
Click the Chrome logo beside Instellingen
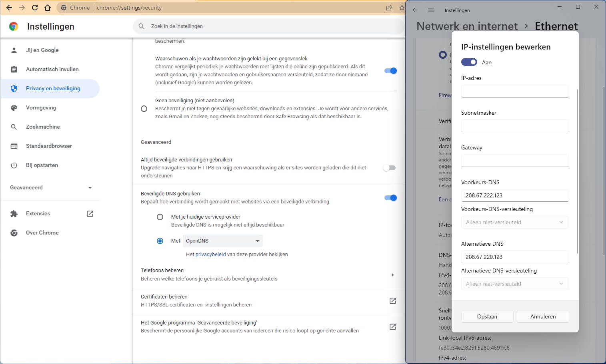pos(14,26)
